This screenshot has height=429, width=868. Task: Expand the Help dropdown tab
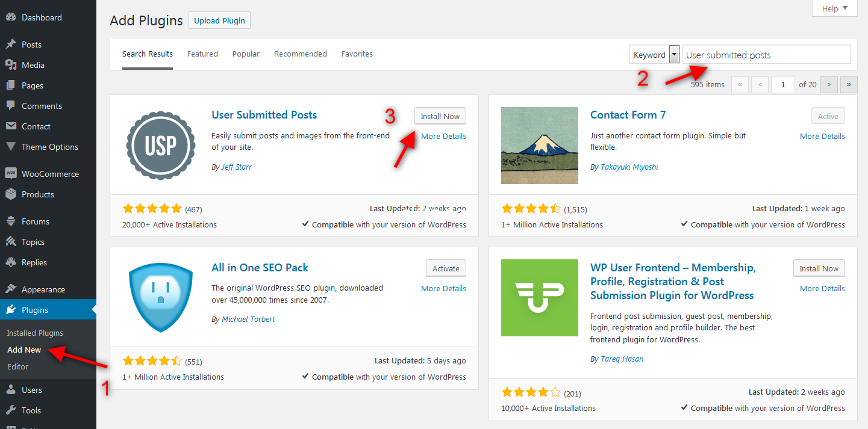[834, 8]
